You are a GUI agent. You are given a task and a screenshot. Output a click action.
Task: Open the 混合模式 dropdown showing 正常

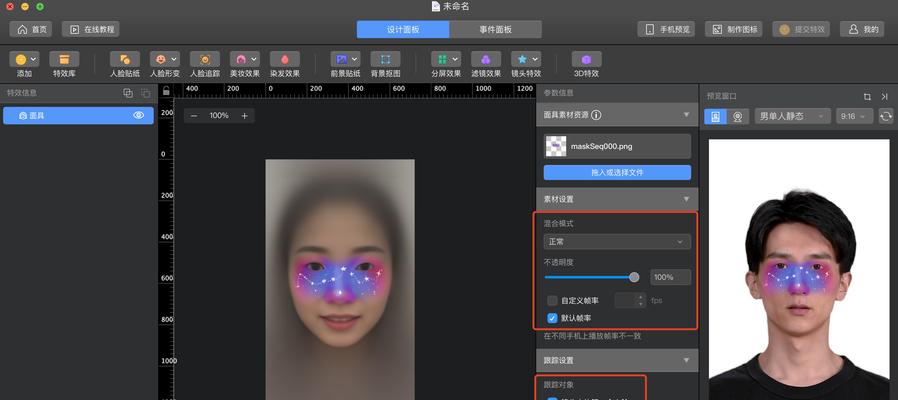click(617, 242)
